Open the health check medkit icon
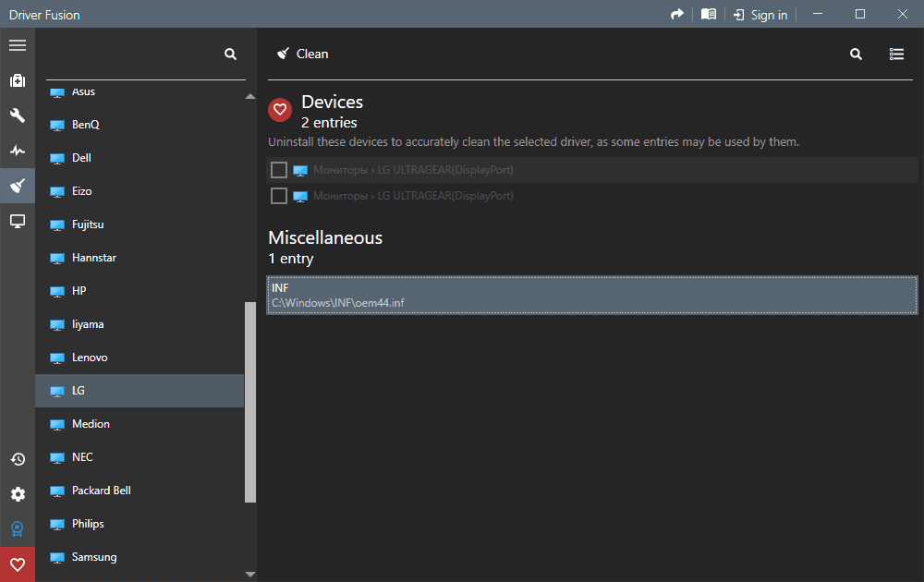The image size is (924, 582). click(18, 80)
